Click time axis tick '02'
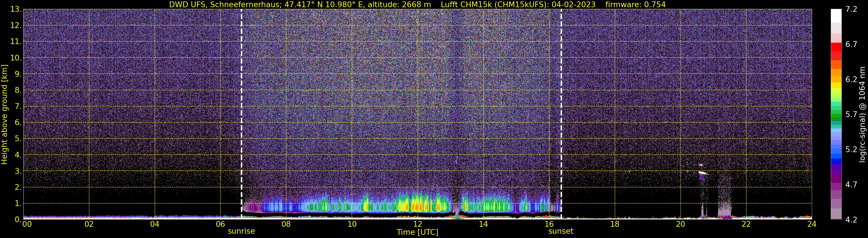The width and height of the screenshot is (868, 238). 89,224
